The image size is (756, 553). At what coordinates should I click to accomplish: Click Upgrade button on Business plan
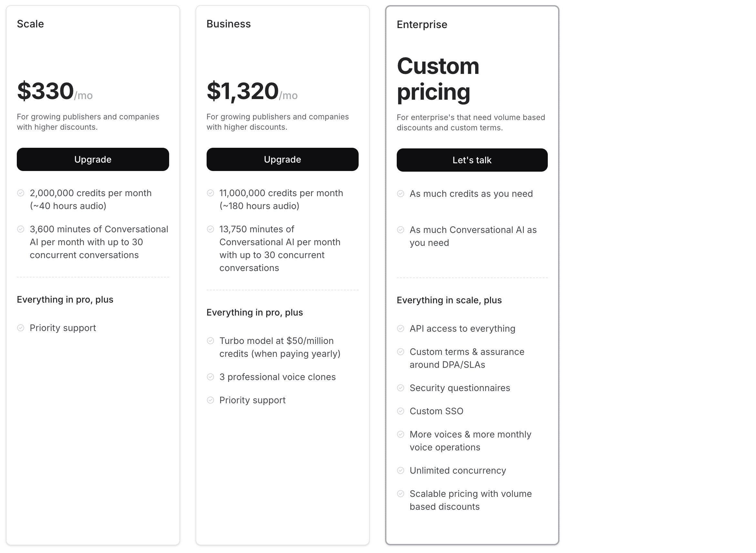(282, 159)
